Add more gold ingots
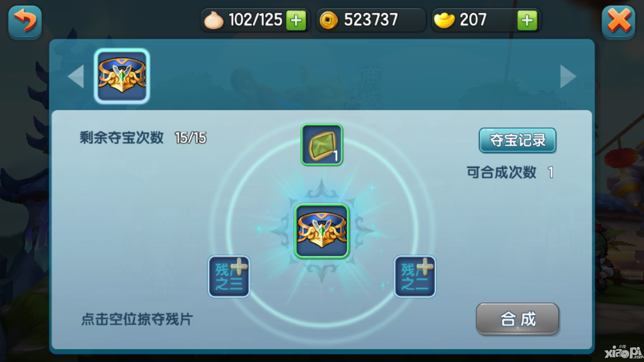 coord(527,20)
